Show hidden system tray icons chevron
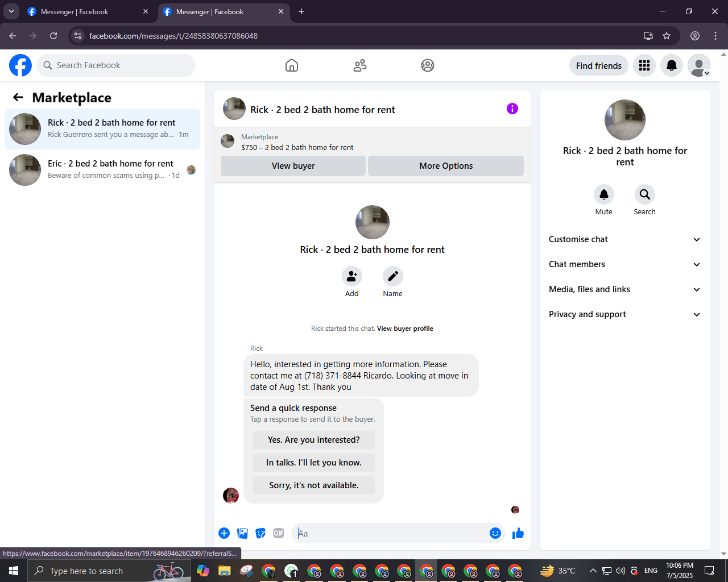This screenshot has height=582, width=728. point(593,571)
